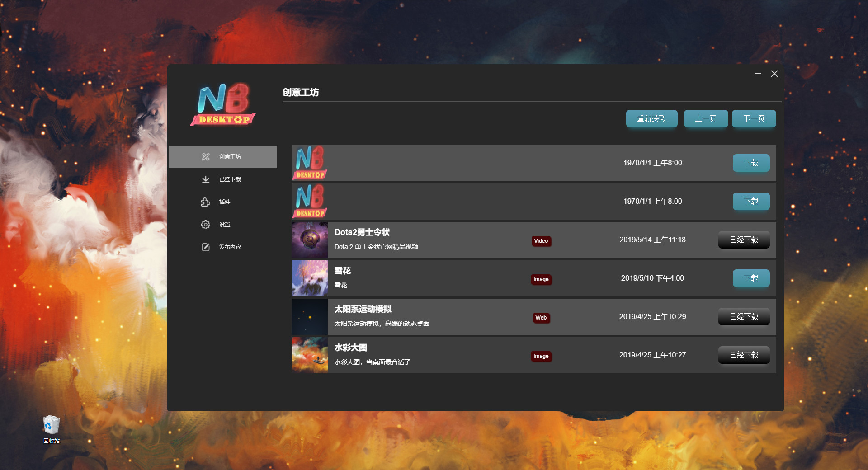Click the 水彩大图 thumbnail
Screen dimensions: 868x470
[x=309, y=355]
